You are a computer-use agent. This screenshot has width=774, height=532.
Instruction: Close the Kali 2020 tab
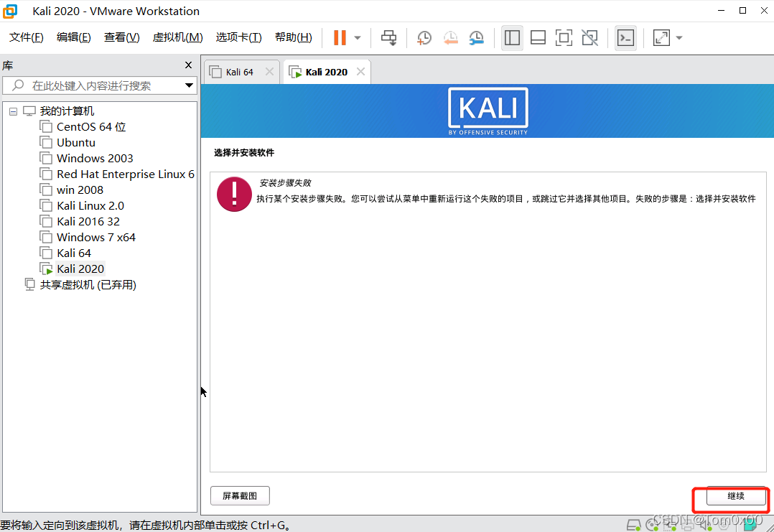click(x=361, y=72)
